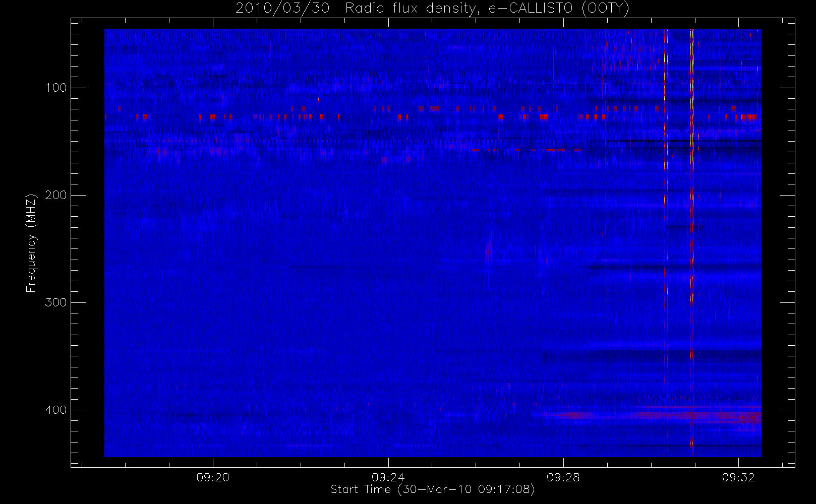The image size is (816, 504).
Task: Select the 100 MHz frequency tick label
Action: [x=56, y=88]
